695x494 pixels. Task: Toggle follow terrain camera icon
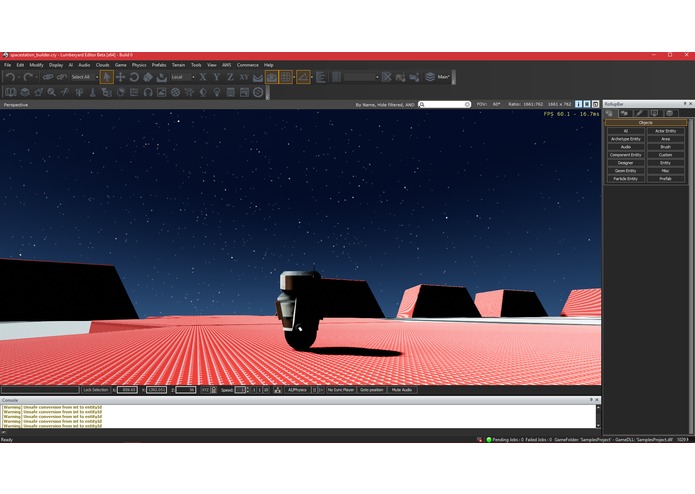coord(272,77)
